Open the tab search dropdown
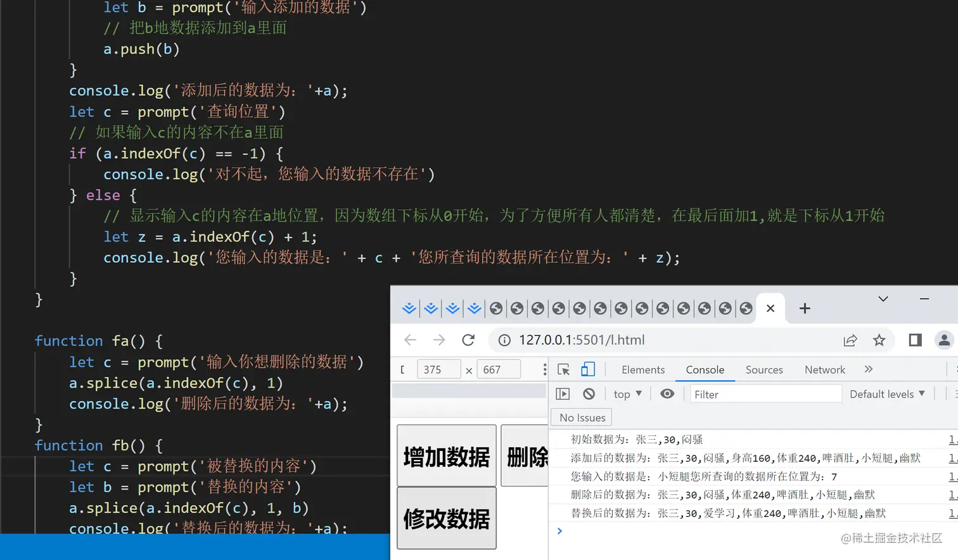This screenshot has height=560, width=958. pyautogui.click(x=883, y=298)
